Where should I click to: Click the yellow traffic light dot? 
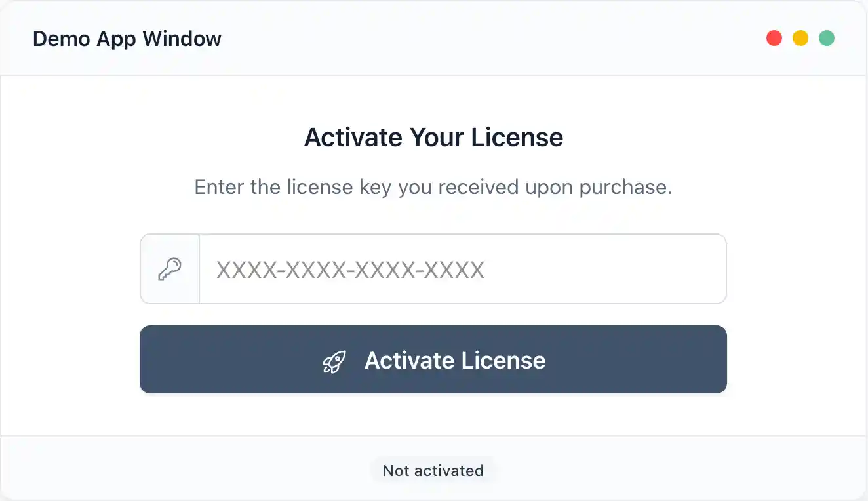pyautogui.click(x=800, y=38)
